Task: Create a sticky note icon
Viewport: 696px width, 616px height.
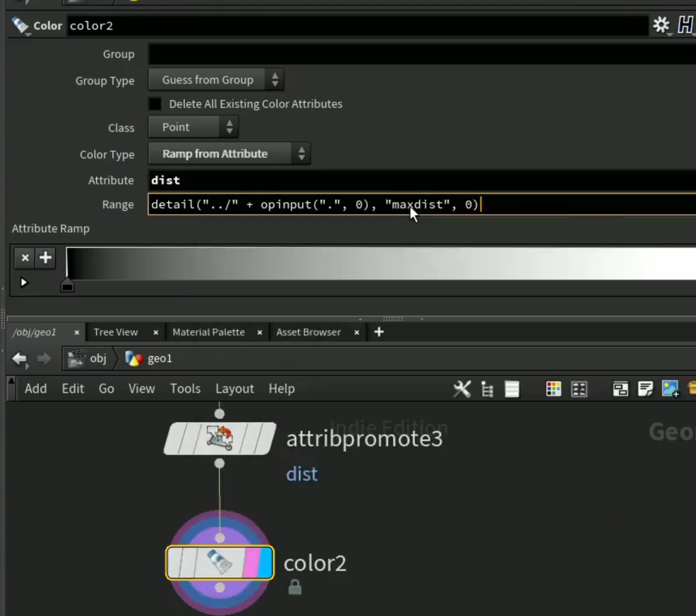Action: coord(645,389)
